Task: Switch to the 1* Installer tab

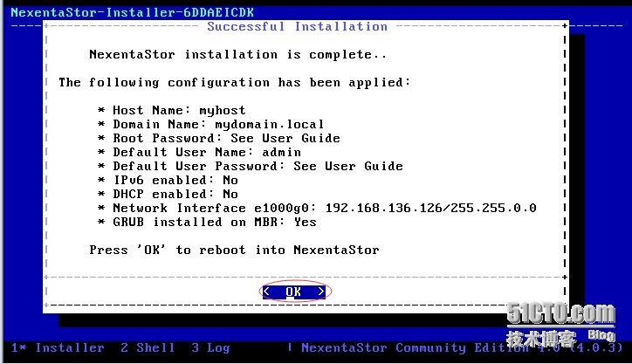Action: 58,348
